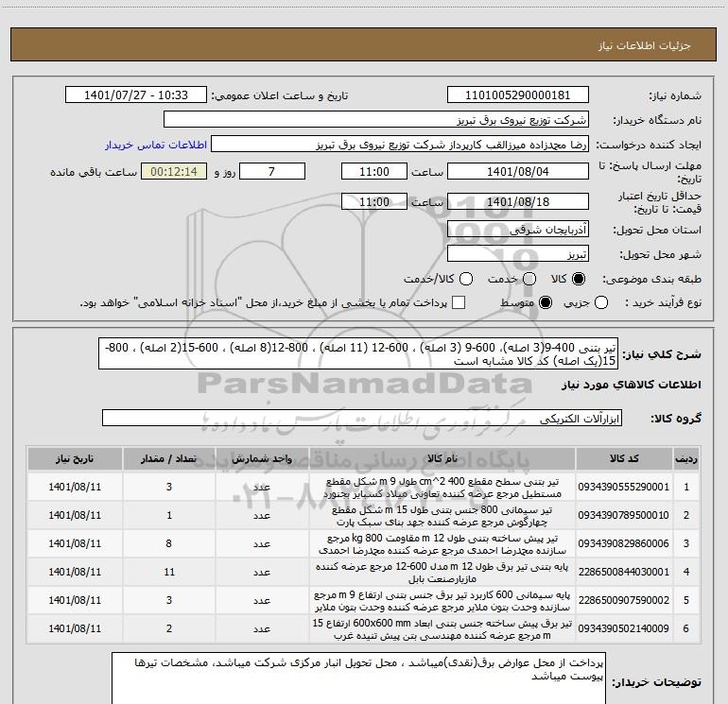Click the buyer organization name field

pyautogui.click(x=376, y=120)
